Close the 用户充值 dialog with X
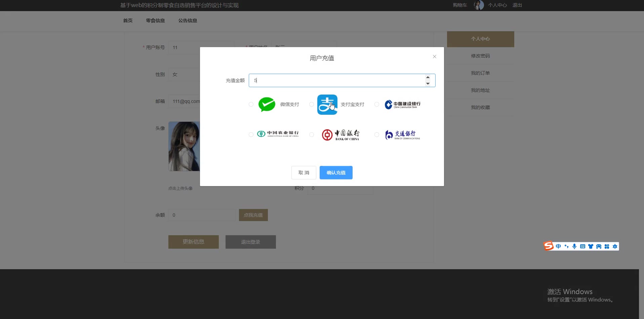 [435, 57]
